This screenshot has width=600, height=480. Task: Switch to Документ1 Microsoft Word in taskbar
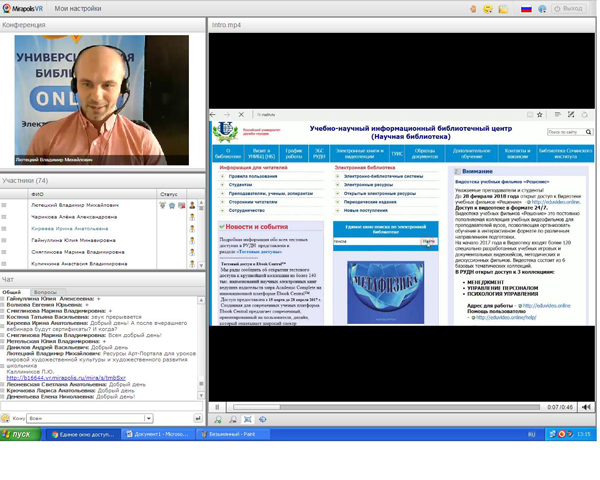click(158, 434)
